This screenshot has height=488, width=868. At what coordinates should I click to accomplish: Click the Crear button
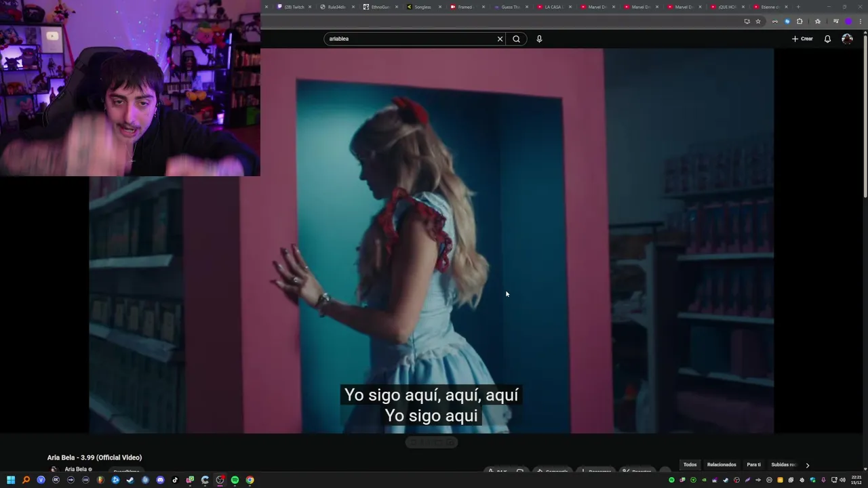tap(802, 39)
